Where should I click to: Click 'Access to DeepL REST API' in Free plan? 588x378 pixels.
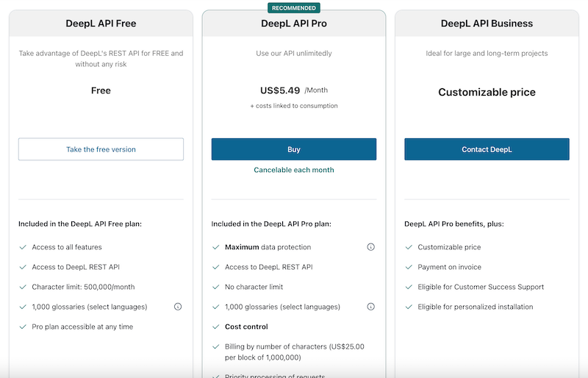76,267
